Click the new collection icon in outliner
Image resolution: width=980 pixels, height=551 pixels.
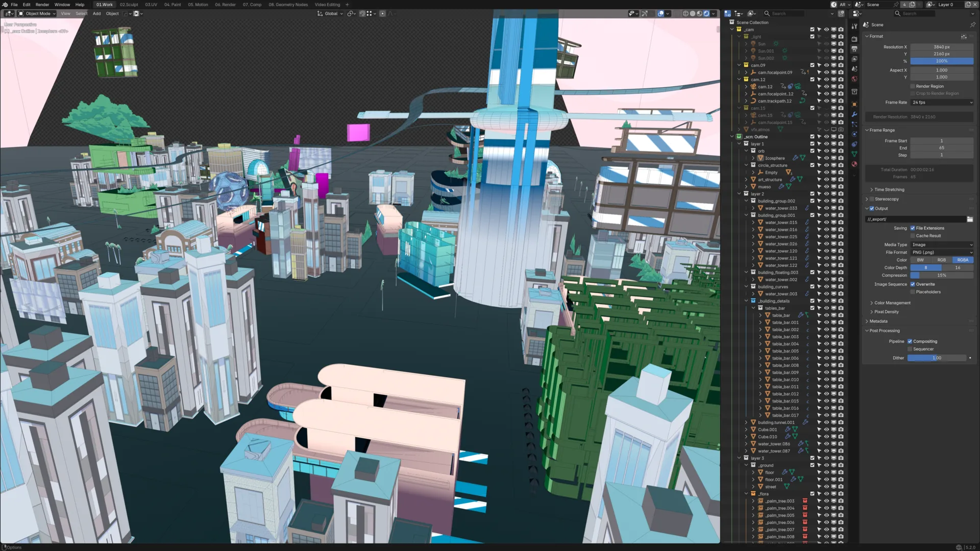pos(841,14)
